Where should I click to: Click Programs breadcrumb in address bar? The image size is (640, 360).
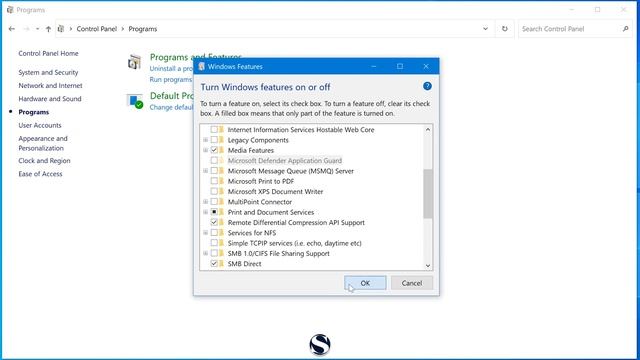tap(143, 29)
